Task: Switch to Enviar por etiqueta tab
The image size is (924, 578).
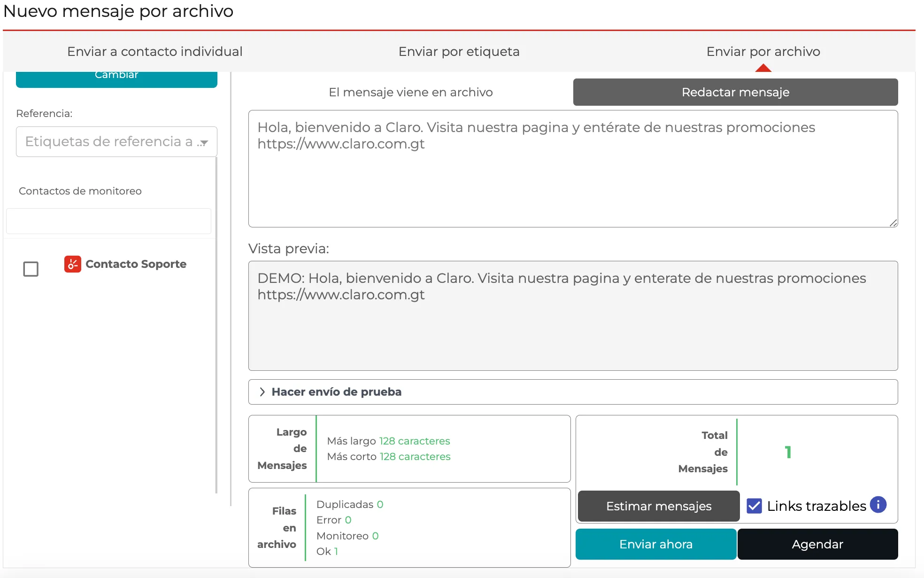Action: click(x=459, y=51)
